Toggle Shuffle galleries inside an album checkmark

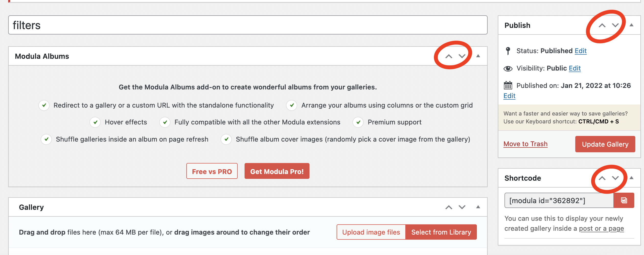click(46, 139)
